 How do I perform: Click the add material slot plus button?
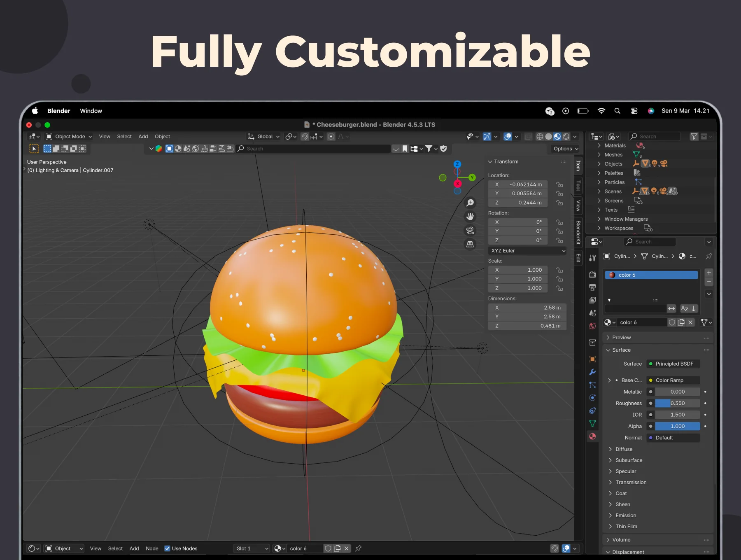(709, 273)
